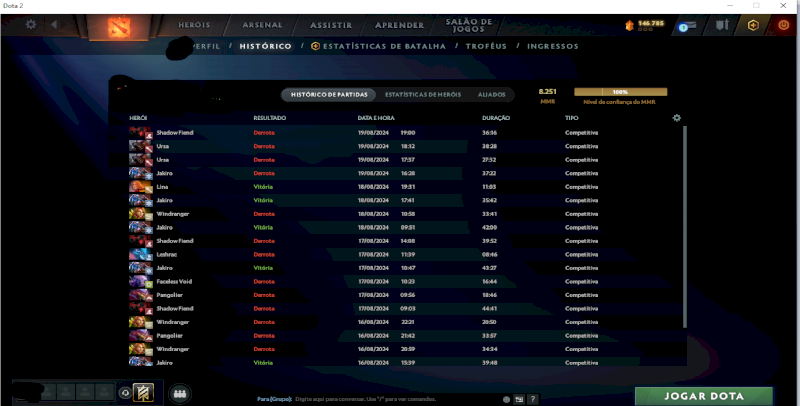Click Competitiva type in the 16/08 20:59 row
Image resolution: width=800 pixels, height=406 pixels.
(581, 349)
